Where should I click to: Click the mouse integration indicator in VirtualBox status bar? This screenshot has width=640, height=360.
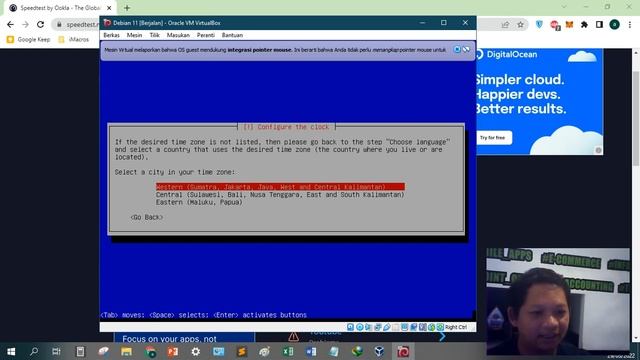click(431, 327)
